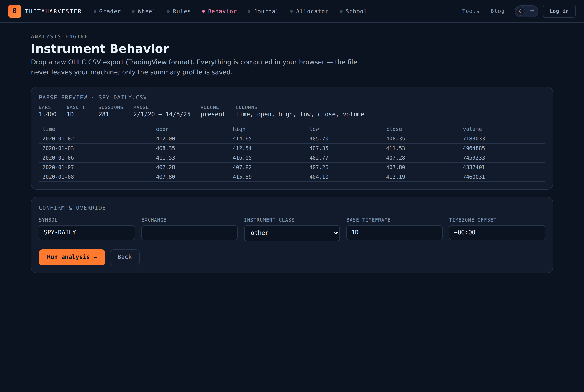Click the volume value 7183033
The width and height of the screenshot is (584, 392).
coord(474,139)
